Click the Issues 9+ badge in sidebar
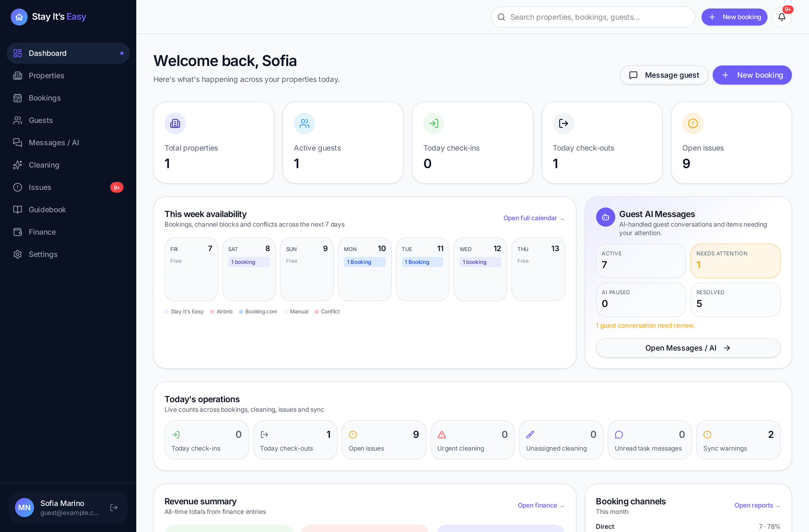This screenshot has height=532, width=809. pos(117,187)
